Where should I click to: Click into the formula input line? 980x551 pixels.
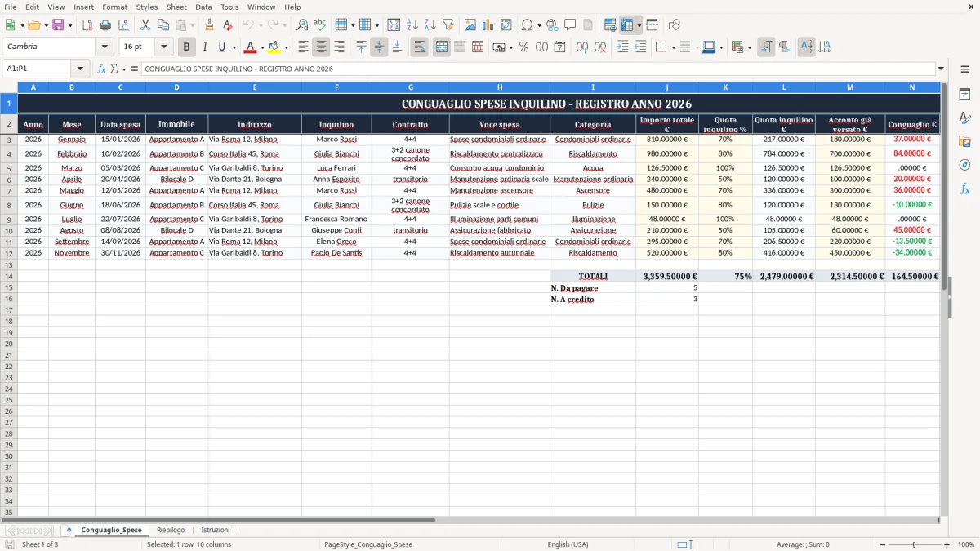tap(537, 69)
